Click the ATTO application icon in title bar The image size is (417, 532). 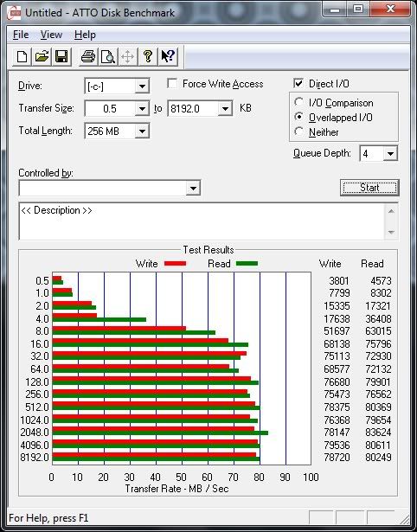click(x=14, y=13)
